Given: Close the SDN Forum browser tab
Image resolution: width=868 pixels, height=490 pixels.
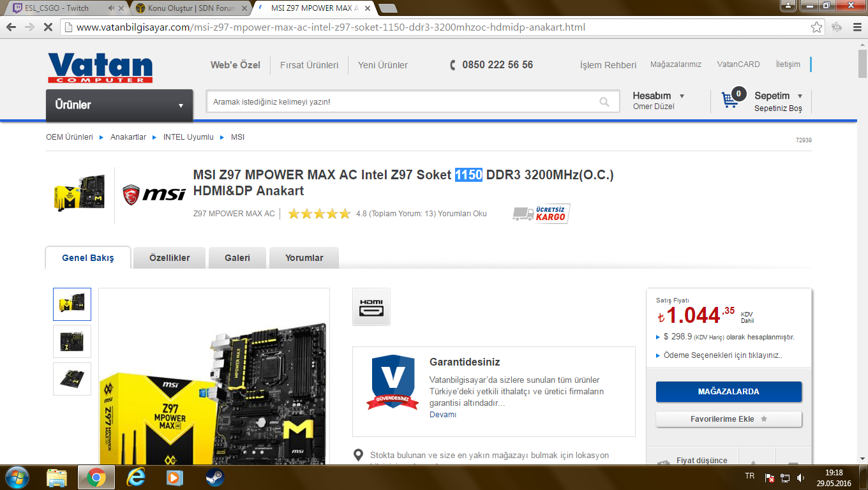Looking at the screenshot, I should coord(244,8).
